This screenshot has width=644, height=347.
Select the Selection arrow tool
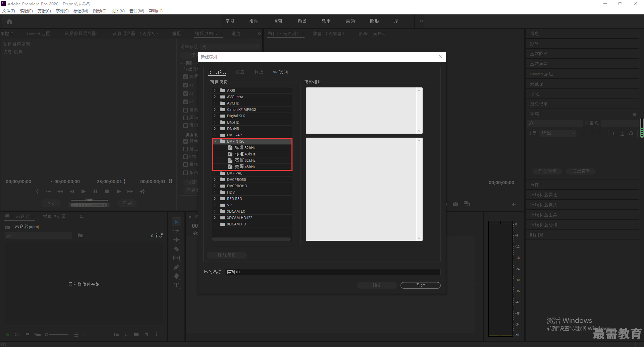coord(176,222)
